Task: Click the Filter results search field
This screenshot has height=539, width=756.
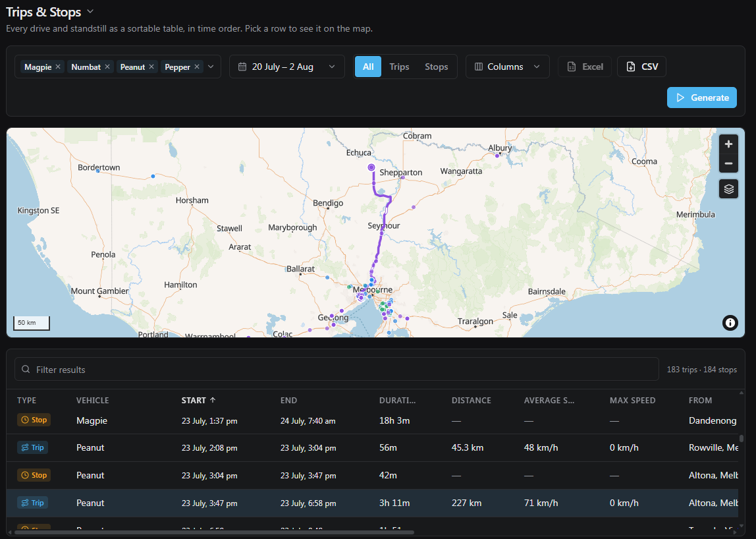Action: pyautogui.click(x=337, y=370)
